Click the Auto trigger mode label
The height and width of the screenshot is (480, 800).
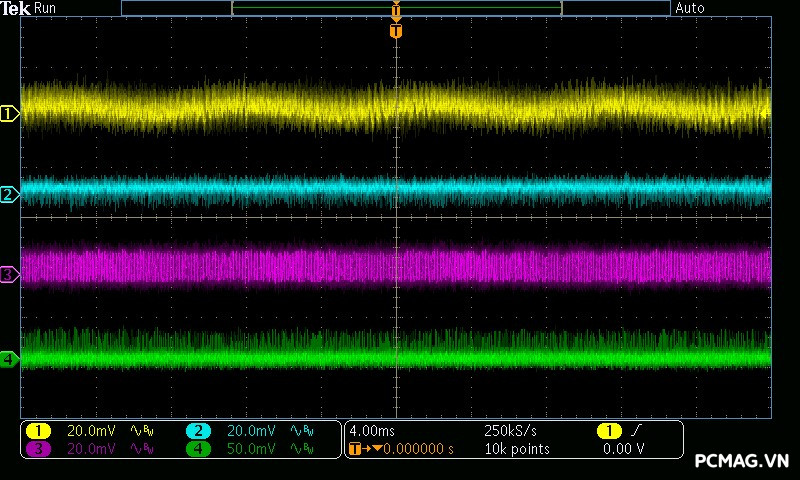tap(690, 8)
